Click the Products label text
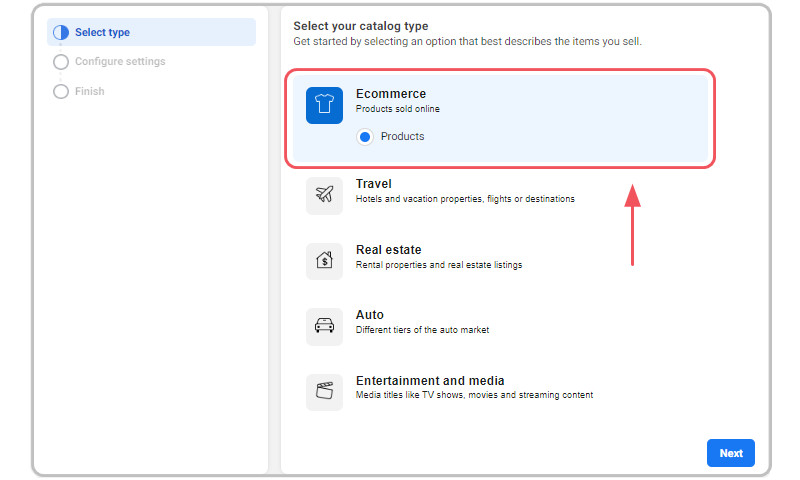800x480 pixels. [x=403, y=136]
